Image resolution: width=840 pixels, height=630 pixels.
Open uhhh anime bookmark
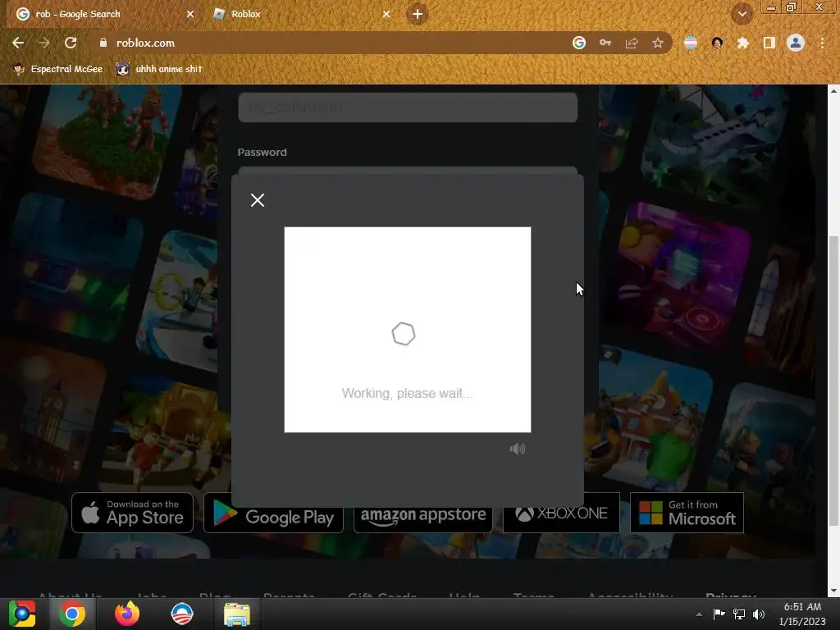160,69
